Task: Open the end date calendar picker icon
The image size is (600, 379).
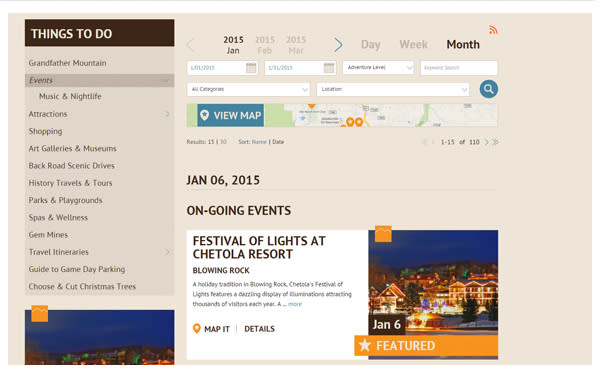Action: click(x=329, y=68)
